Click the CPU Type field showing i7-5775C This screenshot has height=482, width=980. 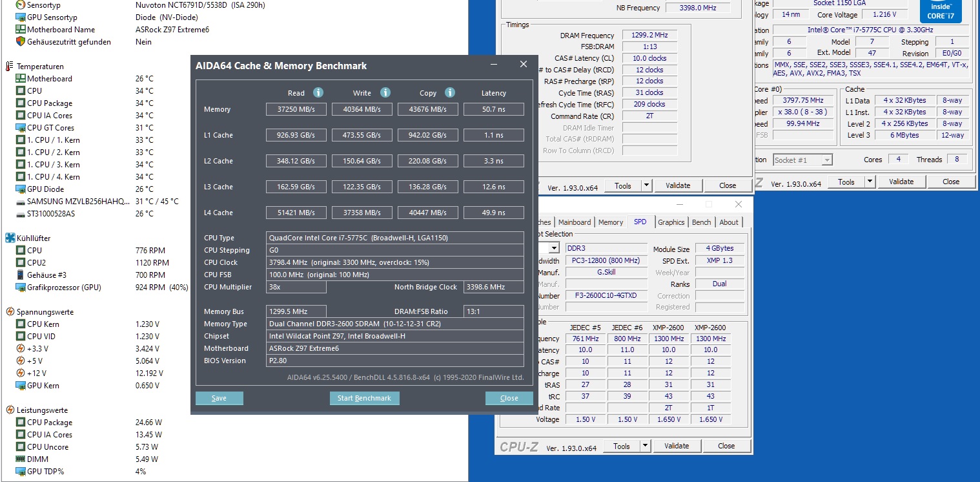395,238
